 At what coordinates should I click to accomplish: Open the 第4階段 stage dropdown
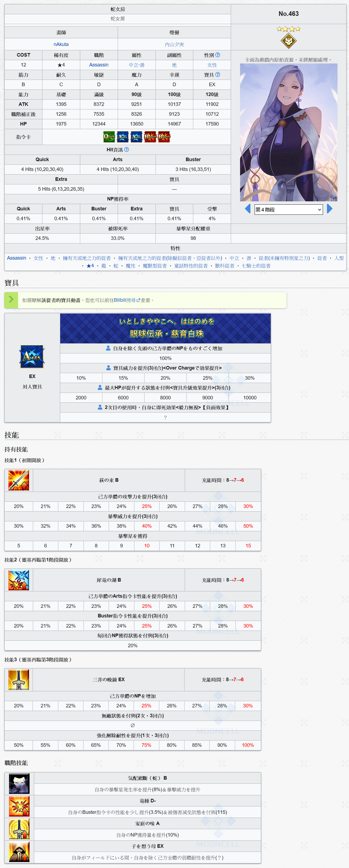tap(288, 210)
